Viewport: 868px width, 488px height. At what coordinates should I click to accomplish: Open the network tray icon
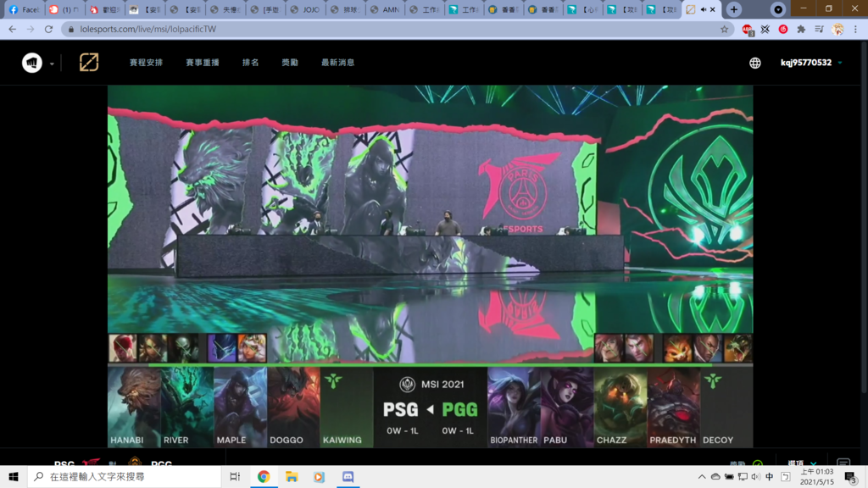[743, 476]
